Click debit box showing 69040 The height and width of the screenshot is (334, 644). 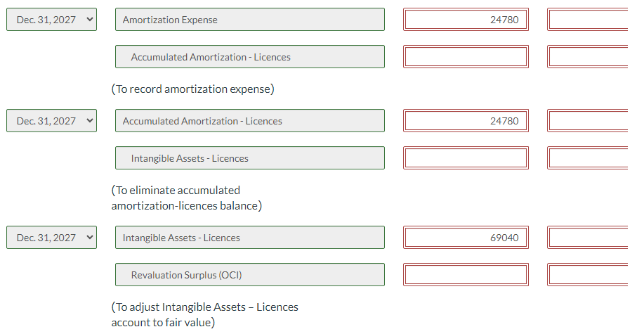tap(466, 238)
